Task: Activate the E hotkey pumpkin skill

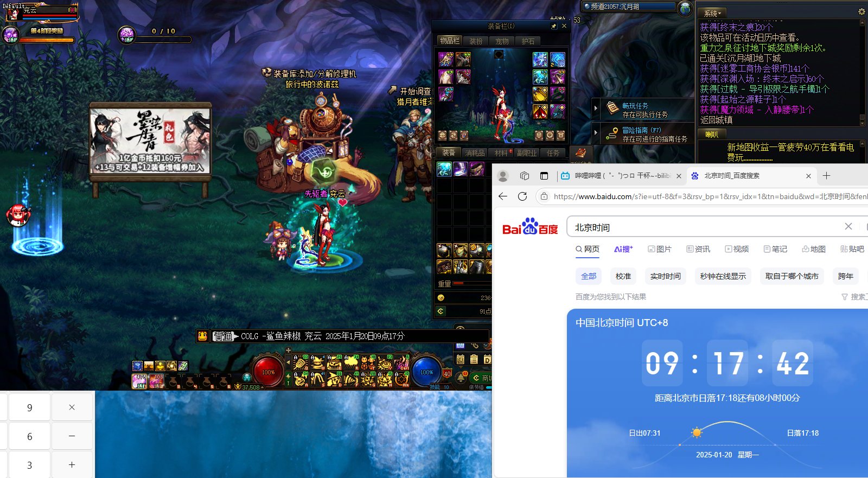Action: coord(334,362)
